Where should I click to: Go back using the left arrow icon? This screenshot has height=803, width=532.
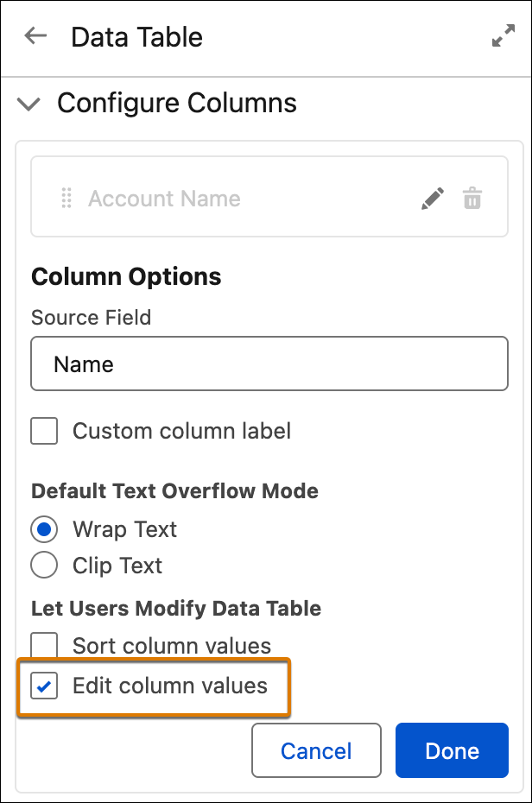(35, 36)
